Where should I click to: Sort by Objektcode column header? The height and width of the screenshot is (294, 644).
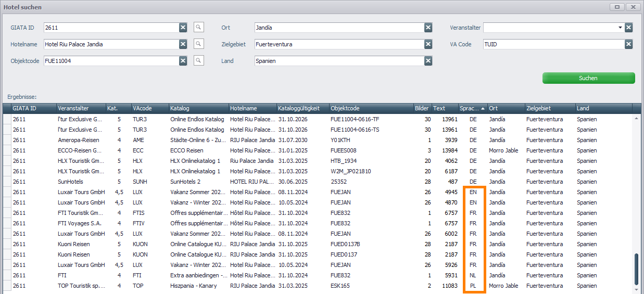click(x=371, y=108)
